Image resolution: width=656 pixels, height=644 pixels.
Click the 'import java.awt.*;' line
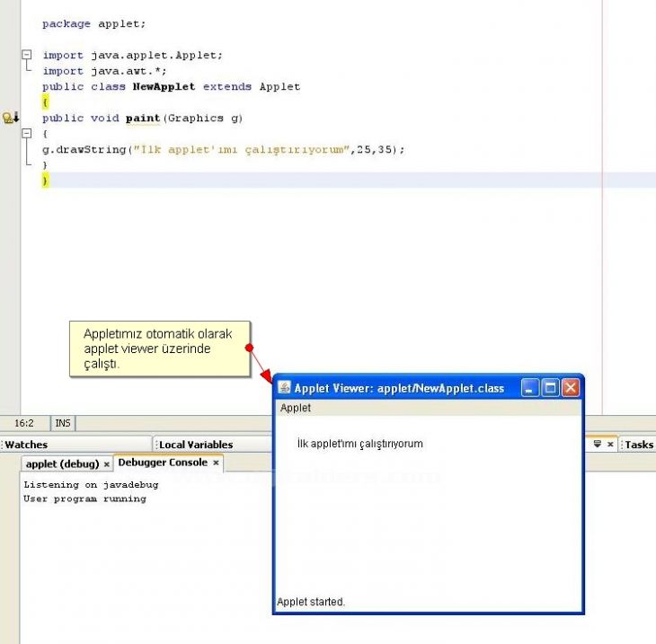pyautogui.click(x=104, y=71)
